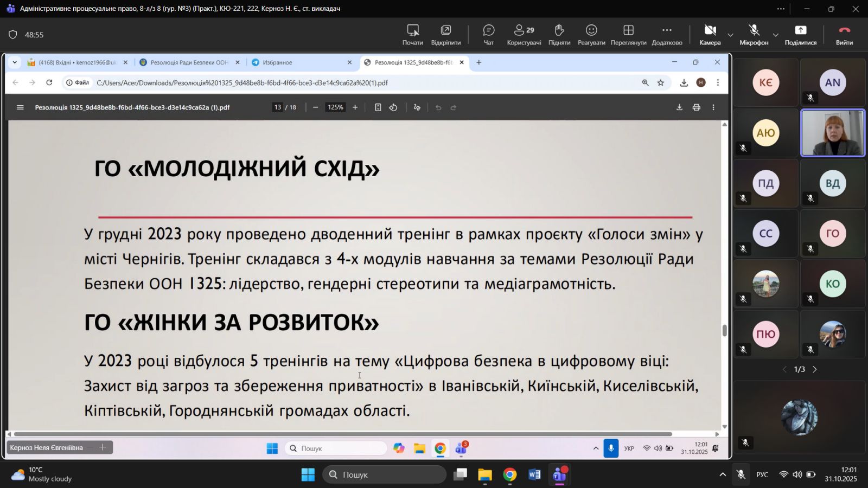Raise hand with the Підняти icon
This screenshot has width=868, height=488.
pos(559,34)
